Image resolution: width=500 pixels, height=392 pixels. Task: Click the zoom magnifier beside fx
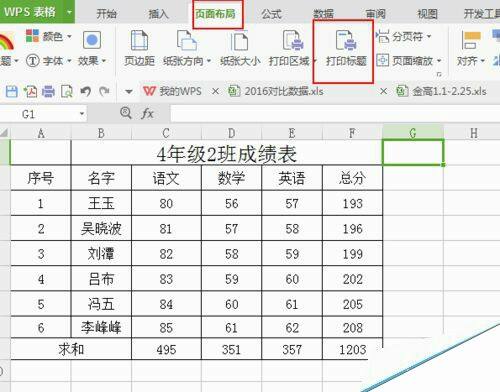[x=126, y=113]
